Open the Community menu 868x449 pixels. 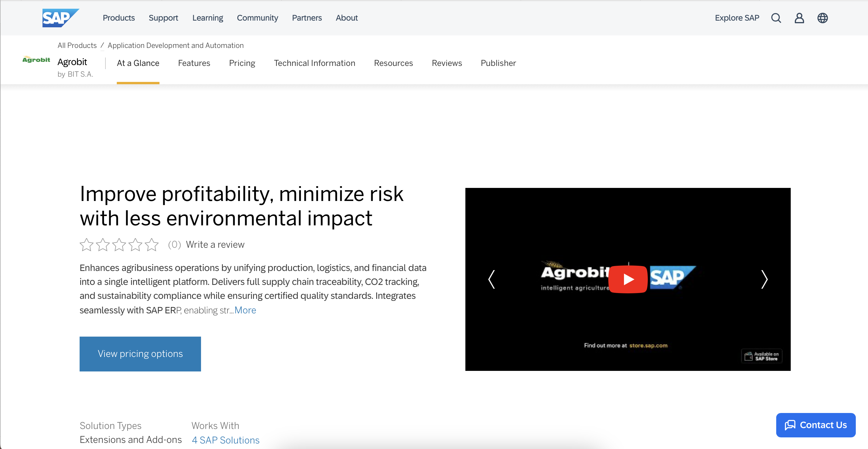pyautogui.click(x=257, y=18)
